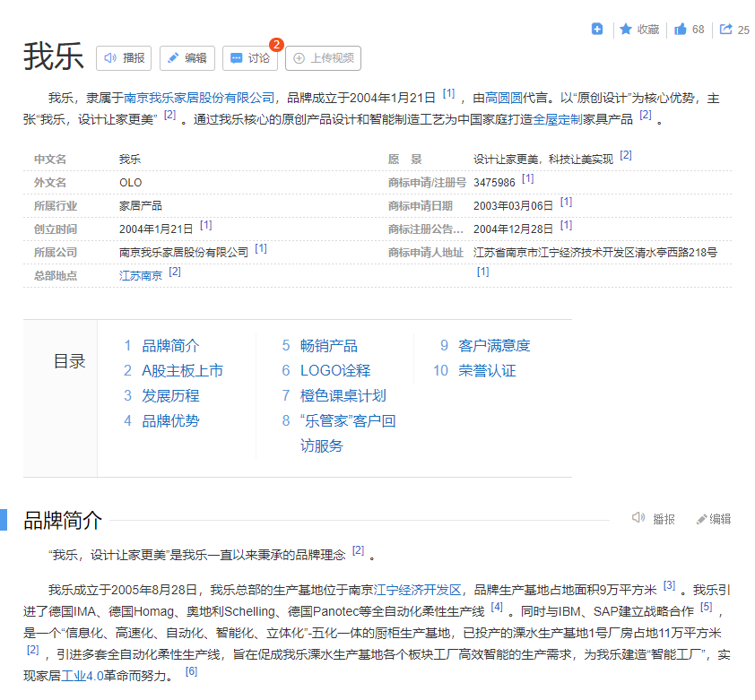Image resolution: width=755 pixels, height=700 pixels.
Task: Go to catalog item 2 A股主板上市
Action: pos(183,371)
